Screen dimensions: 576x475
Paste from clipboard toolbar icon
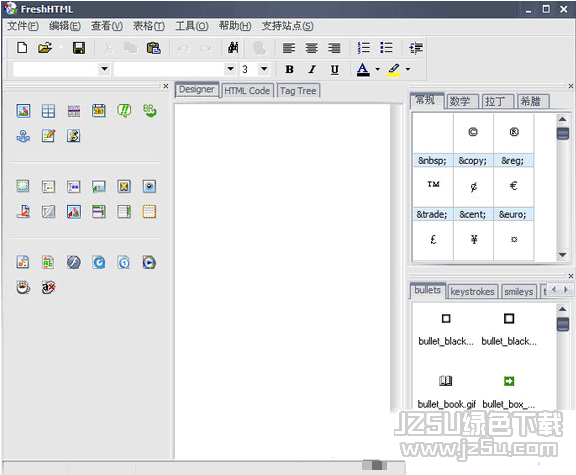coord(154,48)
